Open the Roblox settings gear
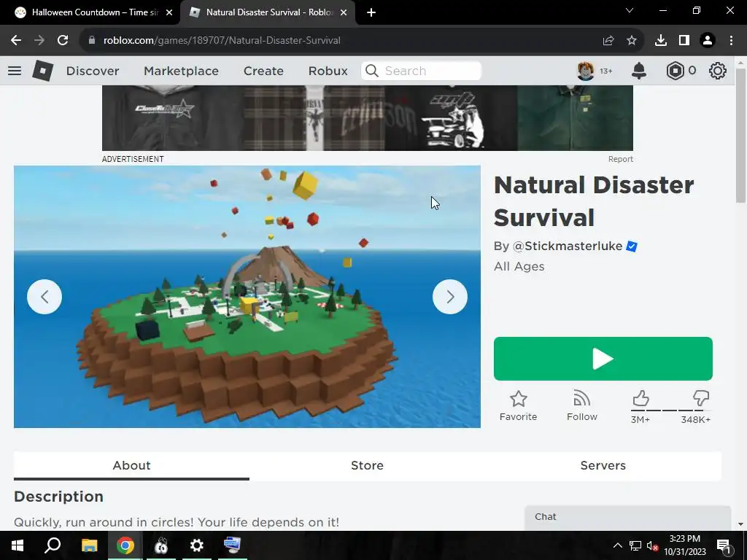The image size is (747, 560). point(718,71)
